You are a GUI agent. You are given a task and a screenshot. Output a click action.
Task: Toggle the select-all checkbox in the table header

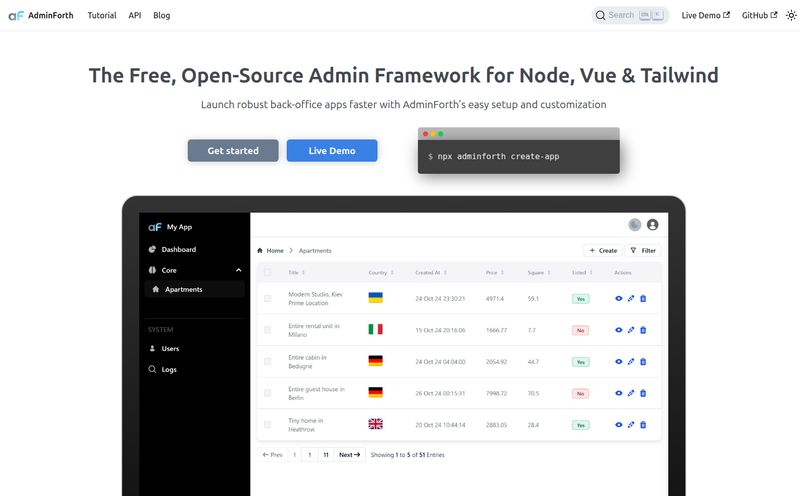pyautogui.click(x=267, y=272)
